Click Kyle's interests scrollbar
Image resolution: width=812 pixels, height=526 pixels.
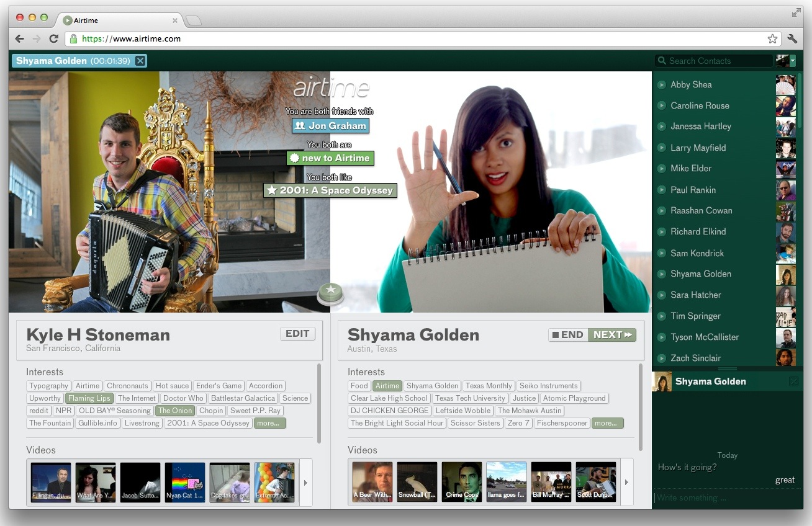pos(319,403)
